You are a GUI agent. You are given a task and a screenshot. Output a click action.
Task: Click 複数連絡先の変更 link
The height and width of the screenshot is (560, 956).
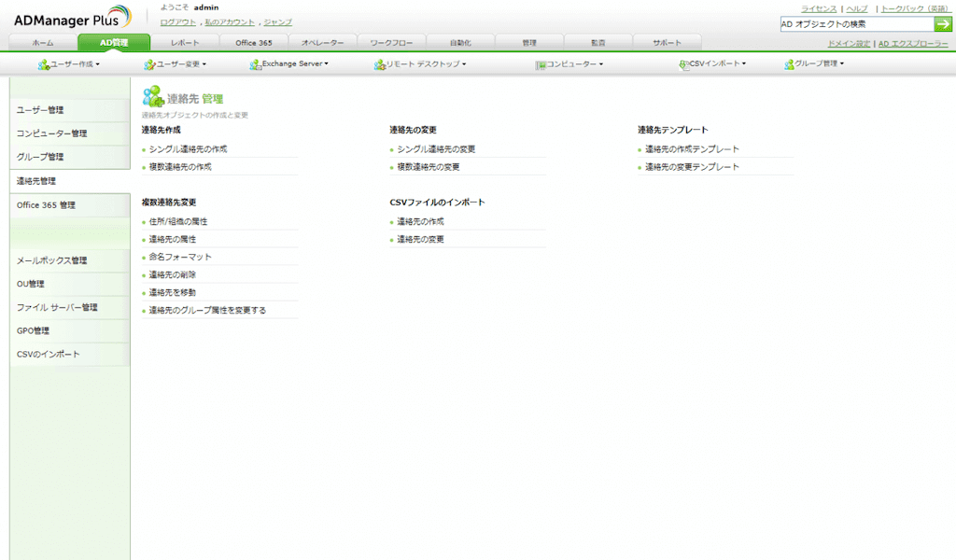point(428,167)
